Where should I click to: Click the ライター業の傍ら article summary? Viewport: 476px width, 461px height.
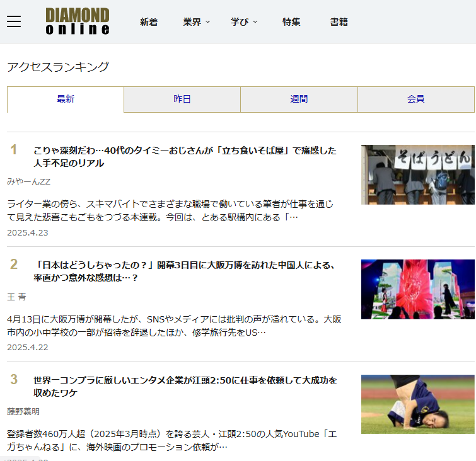[170, 210]
